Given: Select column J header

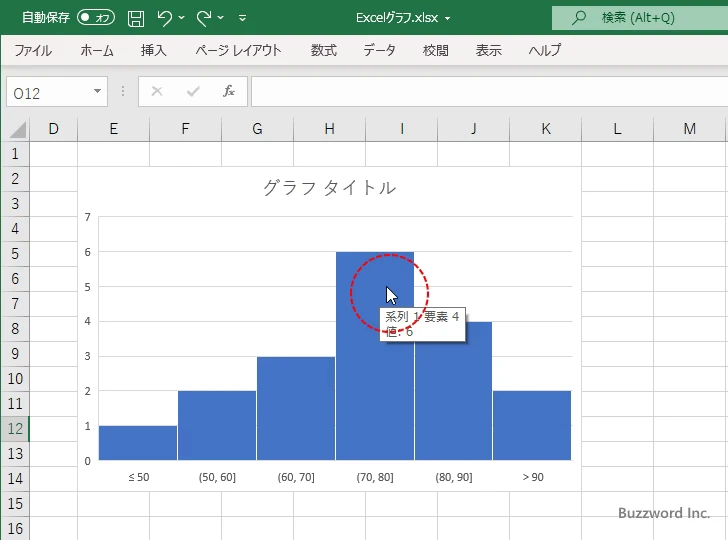Looking at the screenshot, I should click(473, 129).
